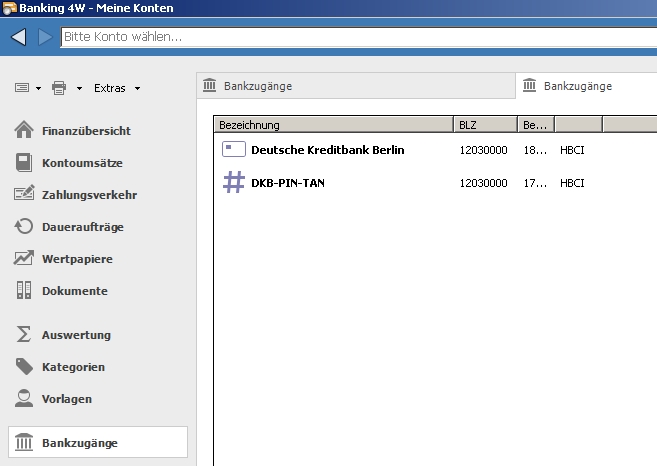Switch to the second Bankzugänge tab

point(586,86)
